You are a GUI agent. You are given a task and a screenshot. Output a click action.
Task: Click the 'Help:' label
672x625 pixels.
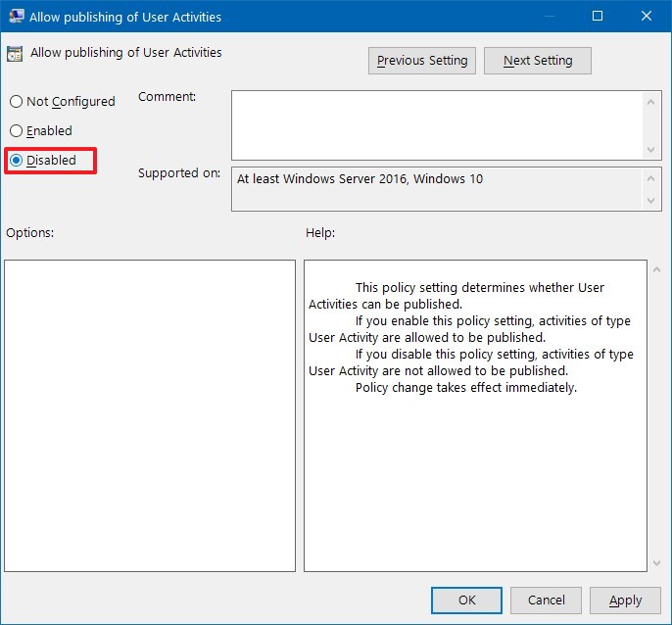[x=320, y=233]
